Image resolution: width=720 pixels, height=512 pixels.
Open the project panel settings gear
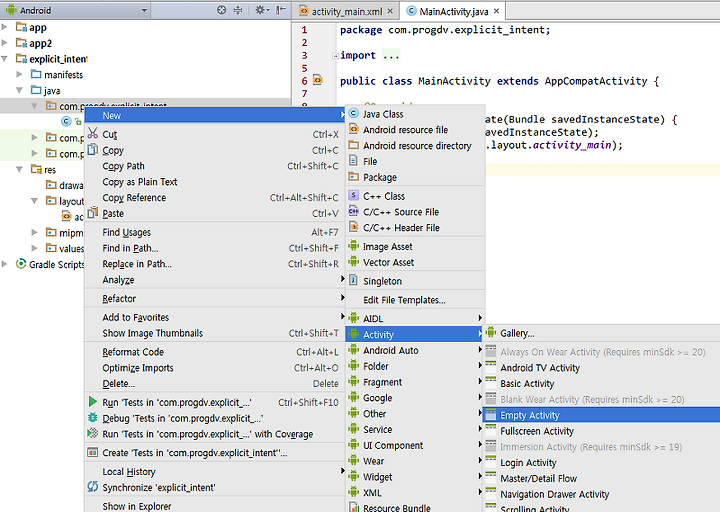pos(261,10)
